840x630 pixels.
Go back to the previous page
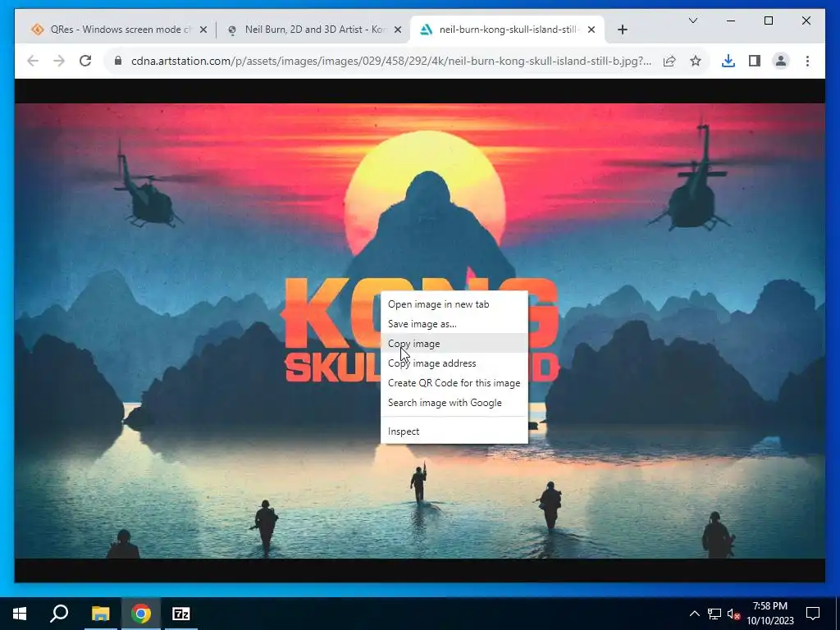(33, 61)
